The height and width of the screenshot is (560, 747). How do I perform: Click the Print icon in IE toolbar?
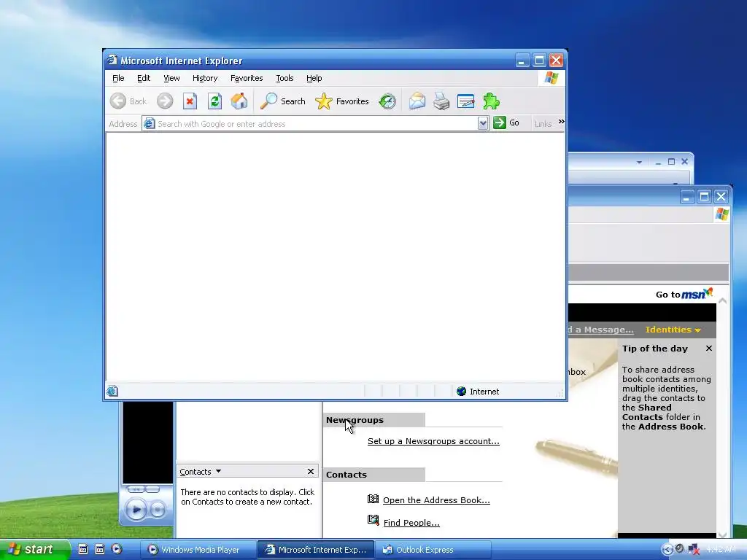[441, 101]
